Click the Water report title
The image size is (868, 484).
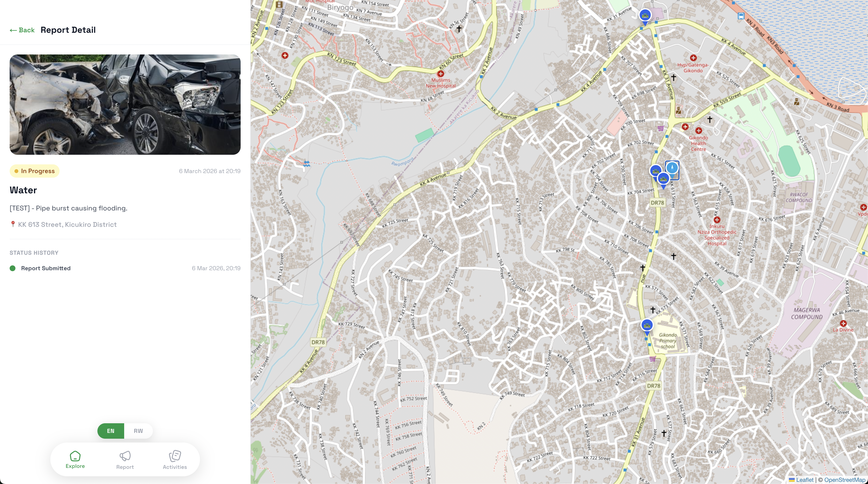click(23, 190)
